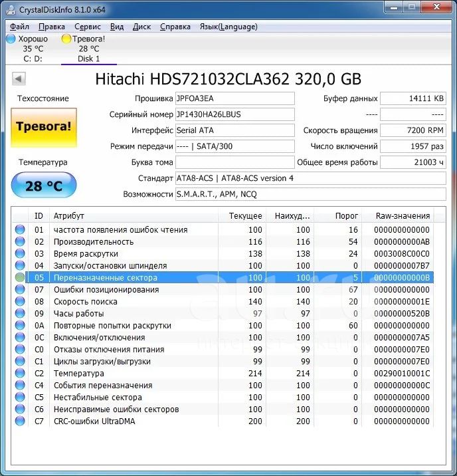Screen dimensions: 457x476
Task: Click the previous disk arrow button
Action: (x=19, y=79)
